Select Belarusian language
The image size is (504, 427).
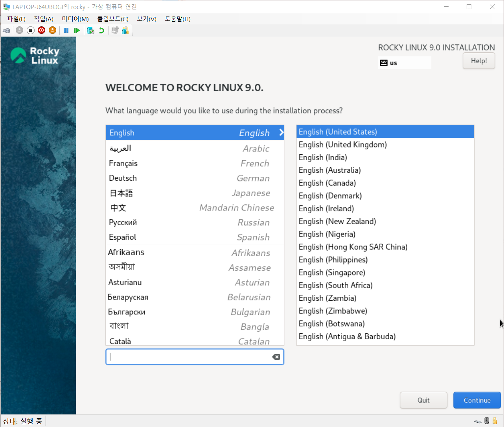pos(195,297)
